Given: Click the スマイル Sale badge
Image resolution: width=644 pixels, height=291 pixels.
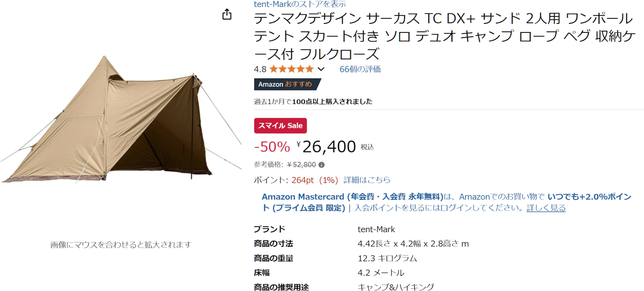Looking at the screenshot, I should (280, 126).
